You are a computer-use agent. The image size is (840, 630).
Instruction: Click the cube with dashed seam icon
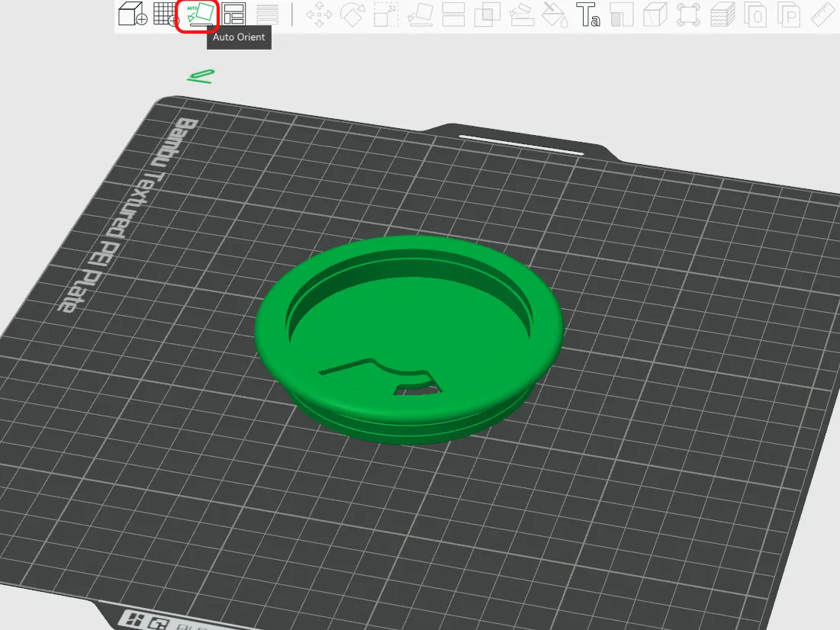[655, 14]
